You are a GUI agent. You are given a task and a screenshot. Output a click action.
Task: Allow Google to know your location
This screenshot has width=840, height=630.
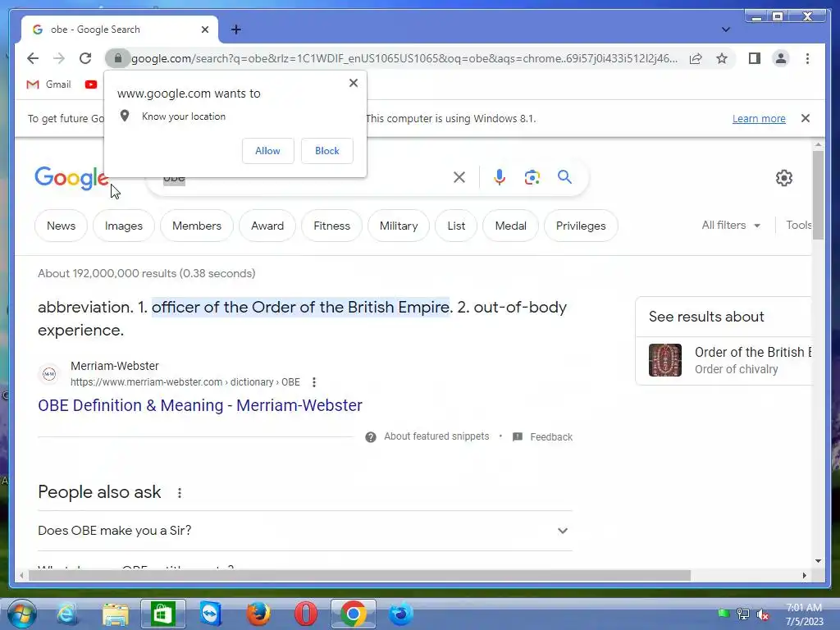point(268,151)
